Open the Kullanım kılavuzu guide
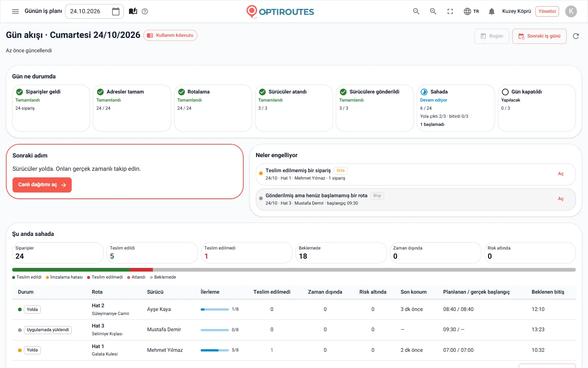This screenshot has width=588, height=368. [x=170, y=35]
